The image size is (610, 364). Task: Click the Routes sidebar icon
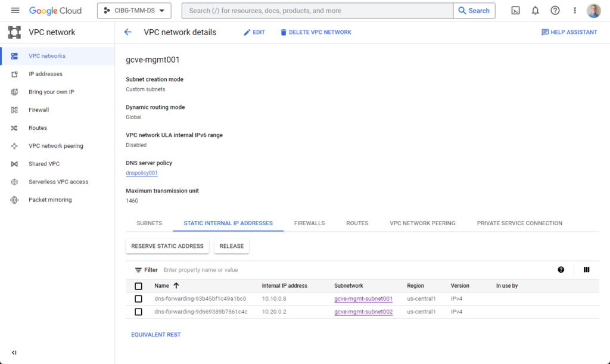pos(14,128)
